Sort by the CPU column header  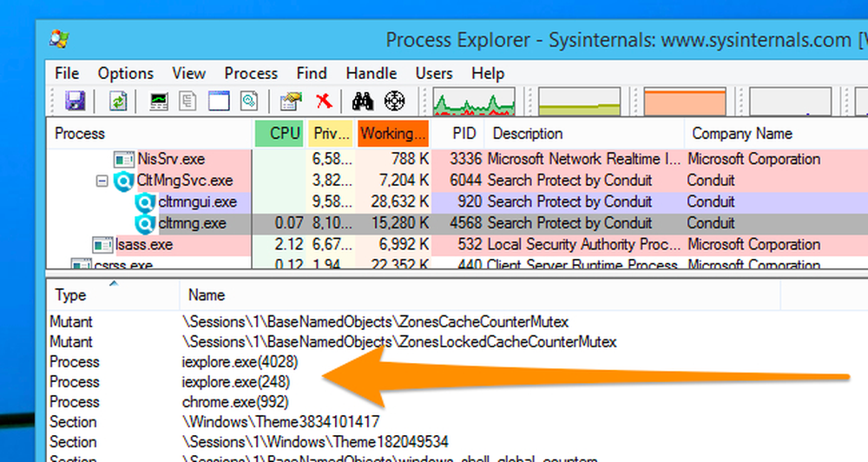[279, 134]
